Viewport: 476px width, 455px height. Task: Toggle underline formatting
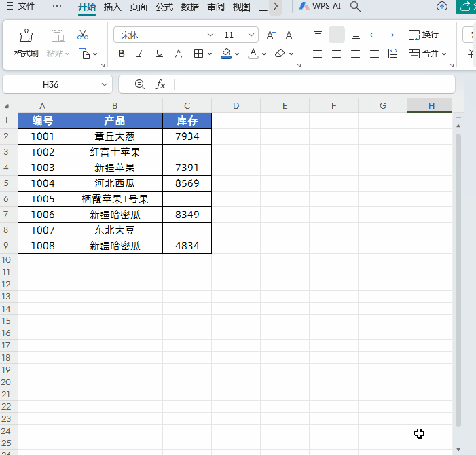(x=160, y=54)
